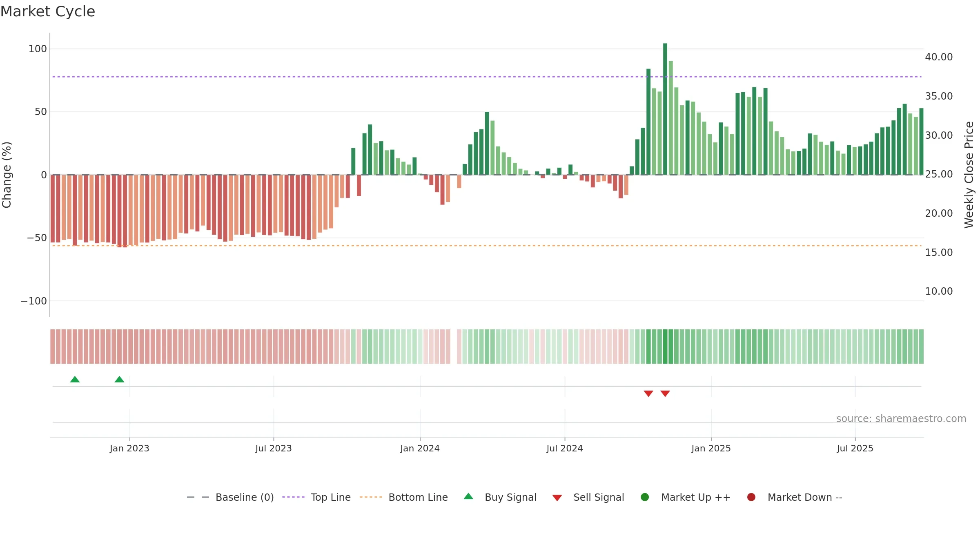980x551 pixels.
Task: Click the 25.00 tick on right axis
Action: click(939, 174)
